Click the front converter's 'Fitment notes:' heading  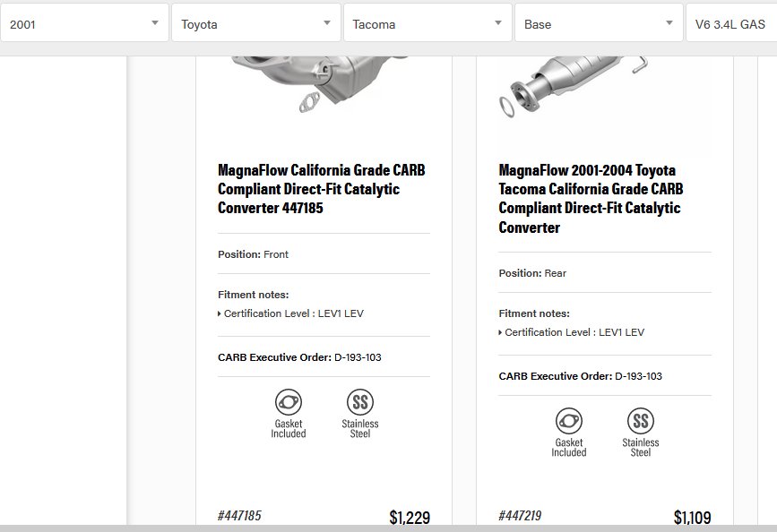[x=254, y=295]
